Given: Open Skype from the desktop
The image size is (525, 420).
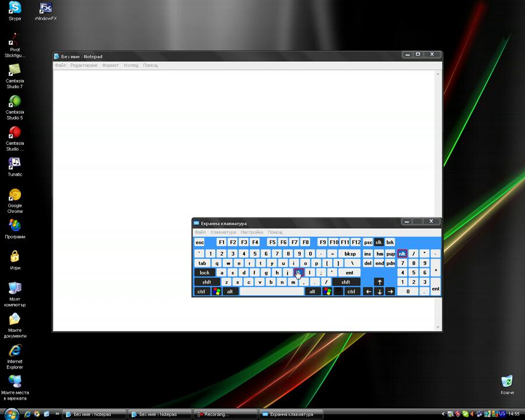Looking at the screenshot, I should [15, 9].
